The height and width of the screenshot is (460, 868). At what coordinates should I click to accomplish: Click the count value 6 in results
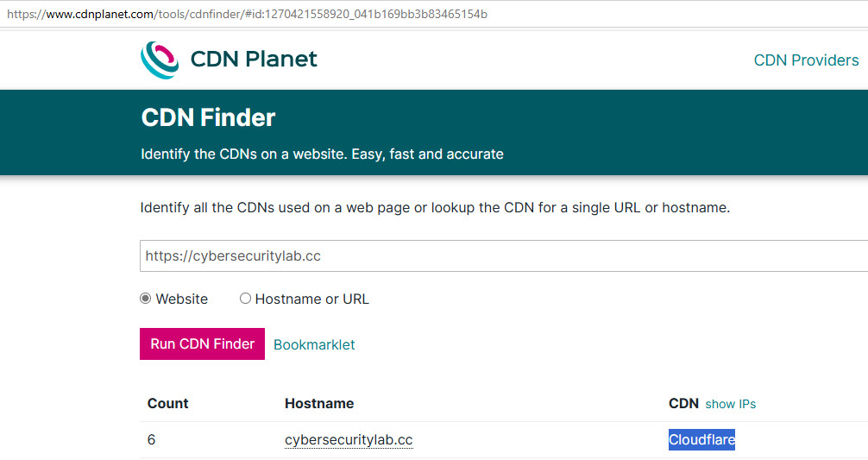click(151, 439)
